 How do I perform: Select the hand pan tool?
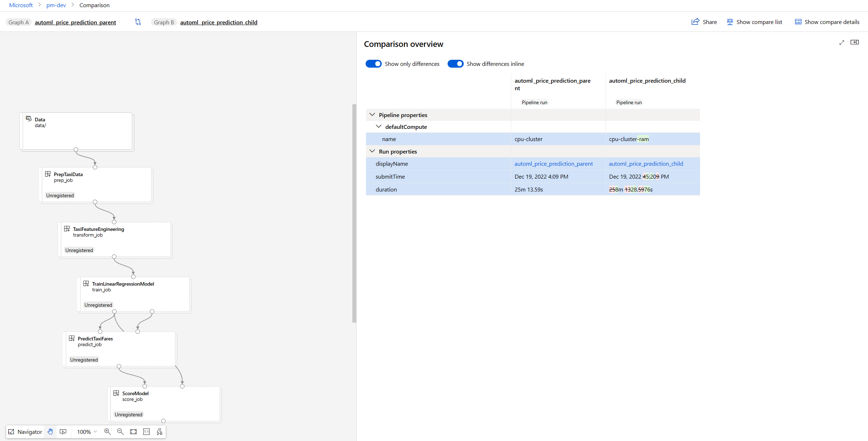click(50, 432)
